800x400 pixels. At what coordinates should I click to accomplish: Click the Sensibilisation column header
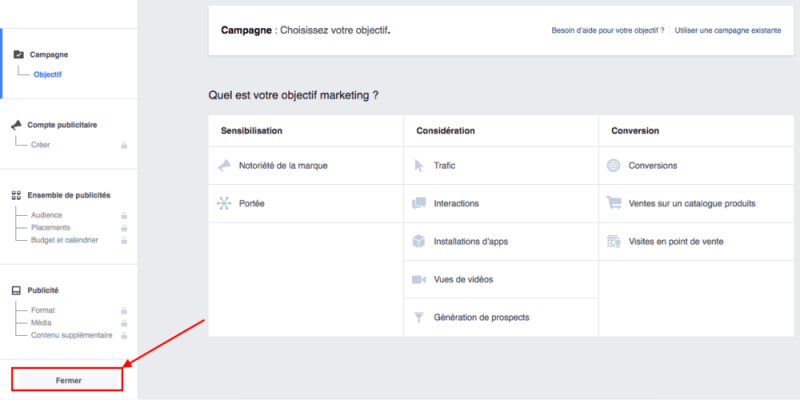click(x=252, y=131)
